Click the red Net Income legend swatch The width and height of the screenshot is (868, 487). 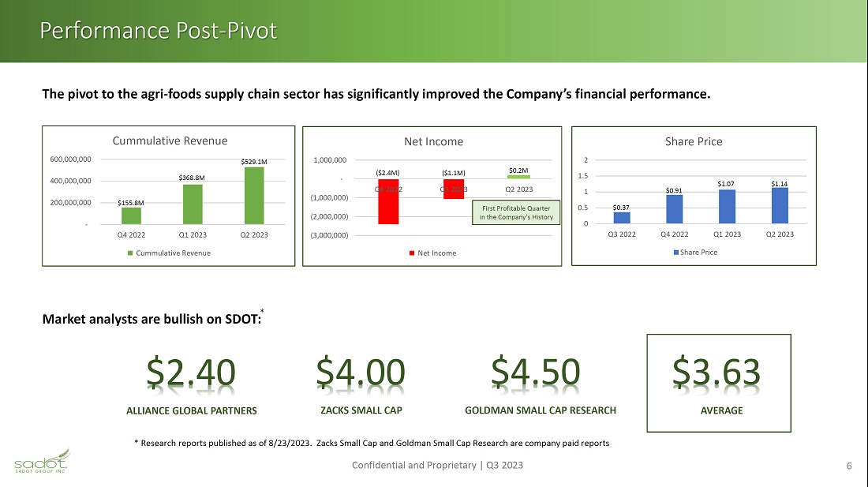(x=411, y=253)
